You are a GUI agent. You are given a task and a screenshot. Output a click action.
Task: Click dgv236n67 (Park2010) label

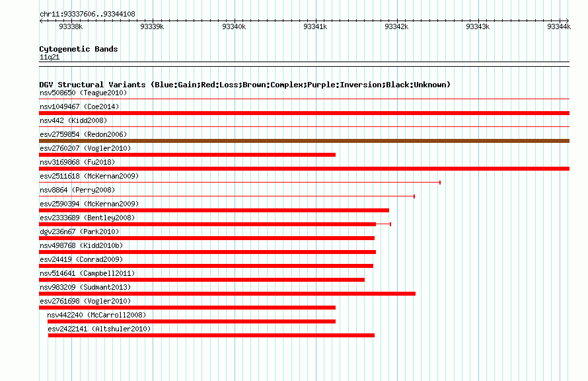(79, 232)
